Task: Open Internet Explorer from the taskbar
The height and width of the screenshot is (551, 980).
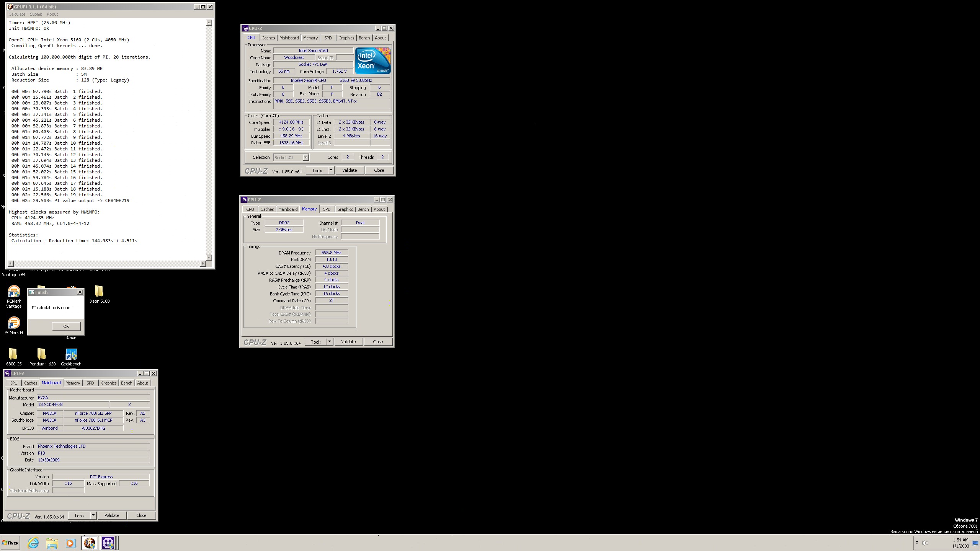Action: click(33, 543)
